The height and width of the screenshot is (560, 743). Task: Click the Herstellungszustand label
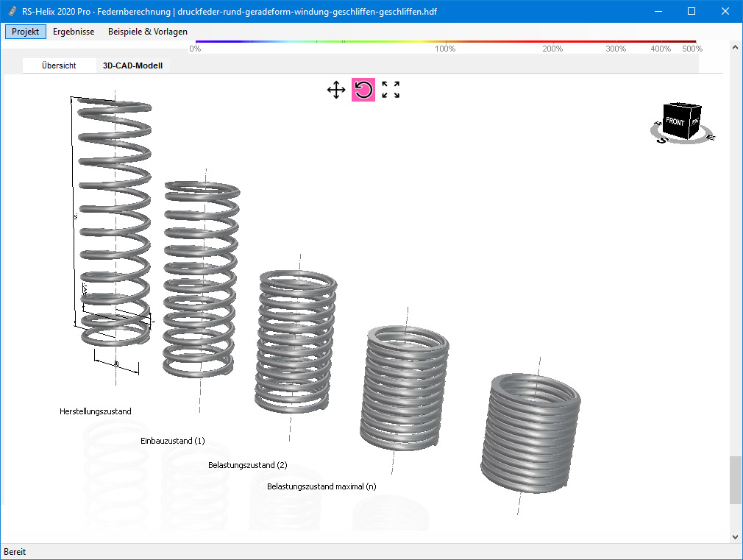96,411
